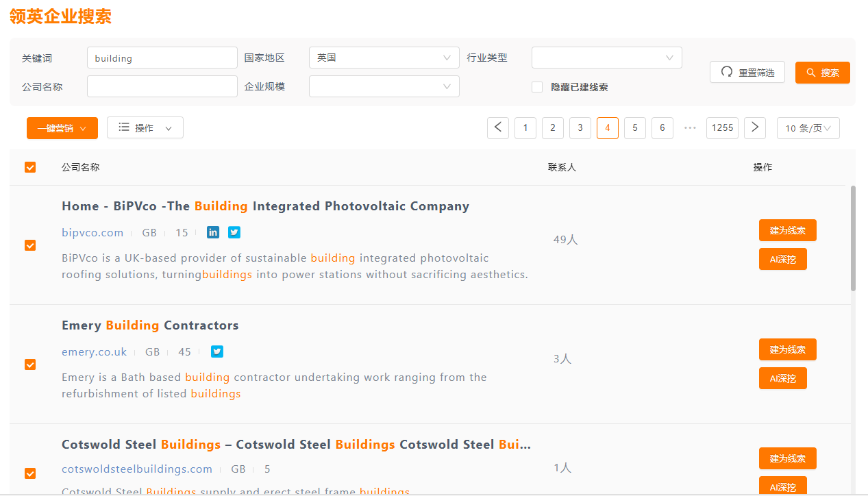
Task: Uncheck the Cotswold Steel Buildings checkbox
Action: click(x=30, y=473)
